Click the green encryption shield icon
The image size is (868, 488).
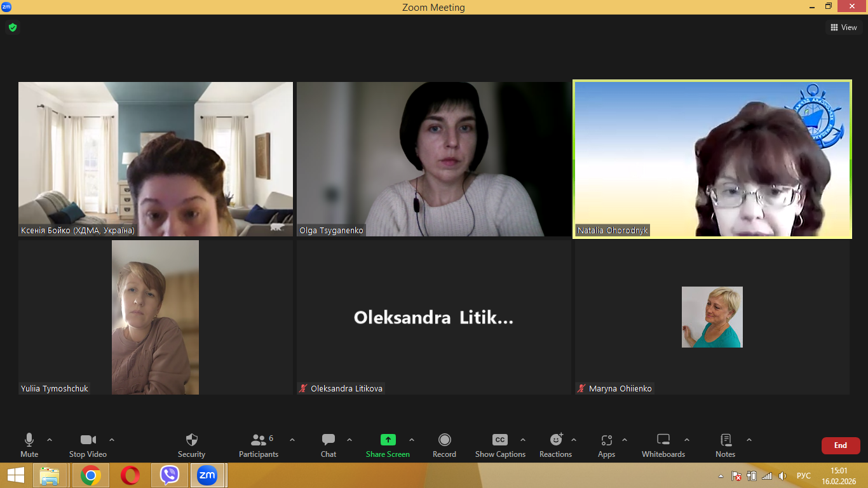point(12,27)
